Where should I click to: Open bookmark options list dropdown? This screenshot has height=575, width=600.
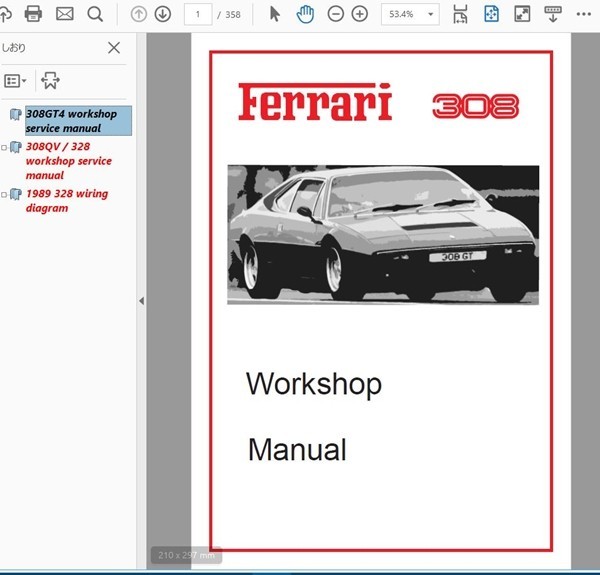click(15, 81)
